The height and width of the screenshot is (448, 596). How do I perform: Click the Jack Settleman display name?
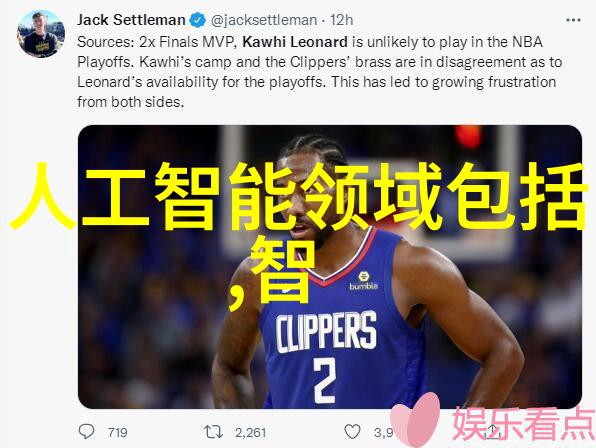pos(131,20)
